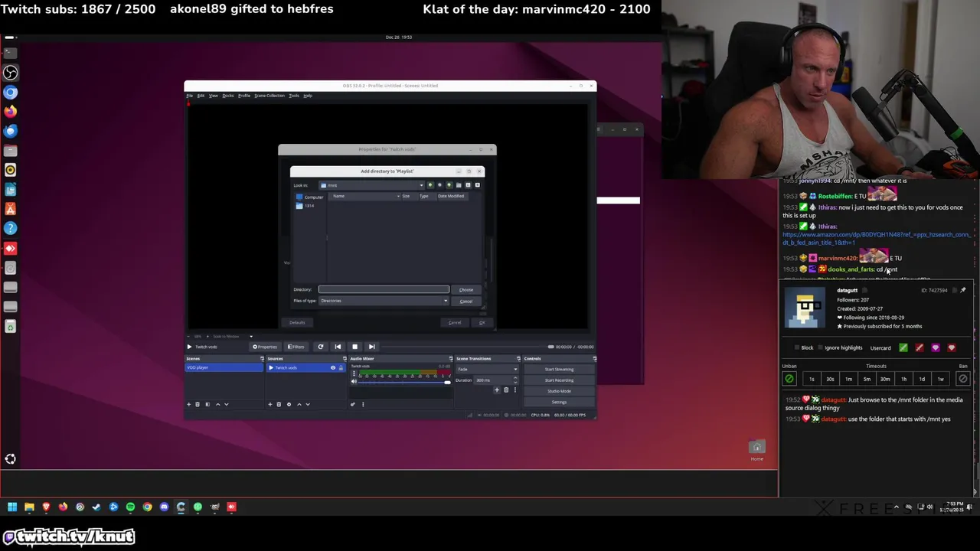Click the Unban icon on usercard
Screen dimensions: 980x551
789,379
